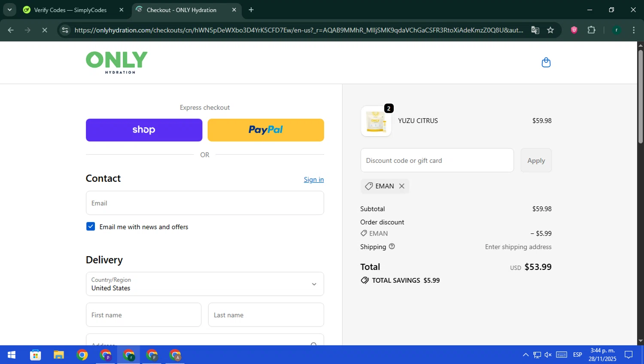
Task: View site information icon in address bar
Action: 65,30
